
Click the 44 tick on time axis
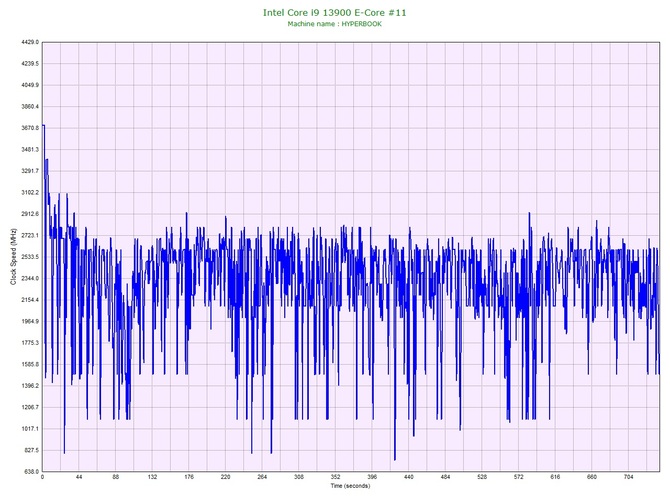pos(79,477)
